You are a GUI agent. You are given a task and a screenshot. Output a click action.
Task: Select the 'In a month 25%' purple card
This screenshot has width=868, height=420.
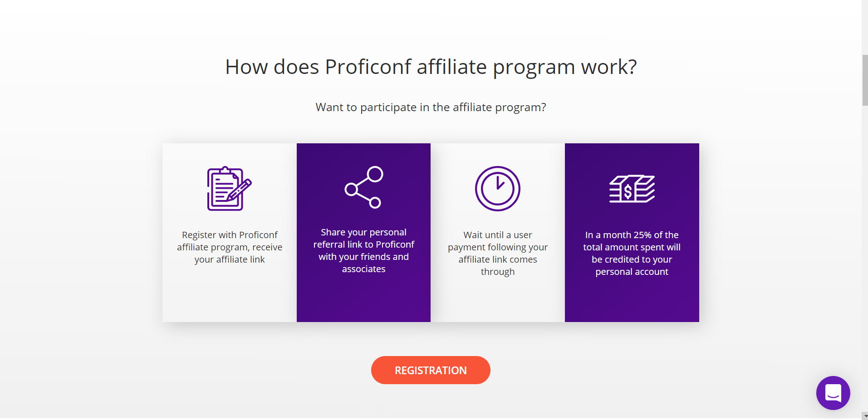point(632,233)
